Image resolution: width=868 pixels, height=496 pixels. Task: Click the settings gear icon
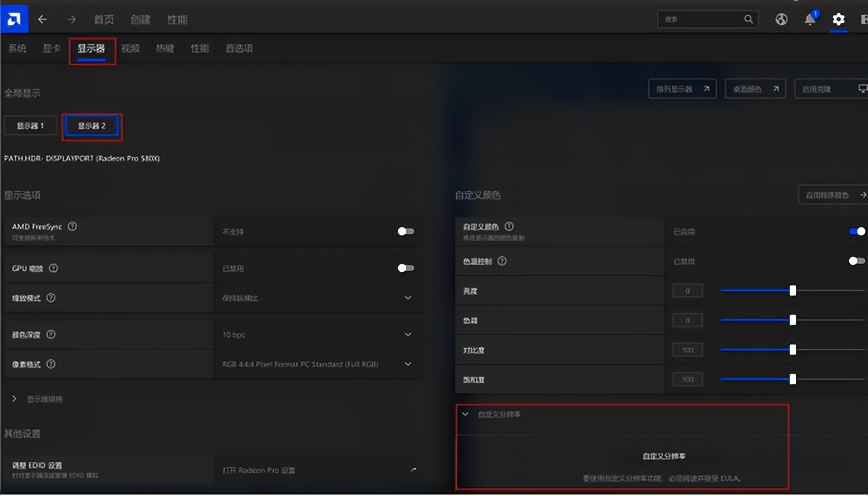838,19
